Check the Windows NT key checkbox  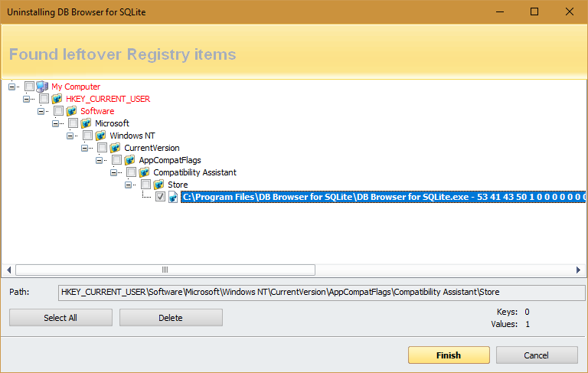[x=88, y=136]
